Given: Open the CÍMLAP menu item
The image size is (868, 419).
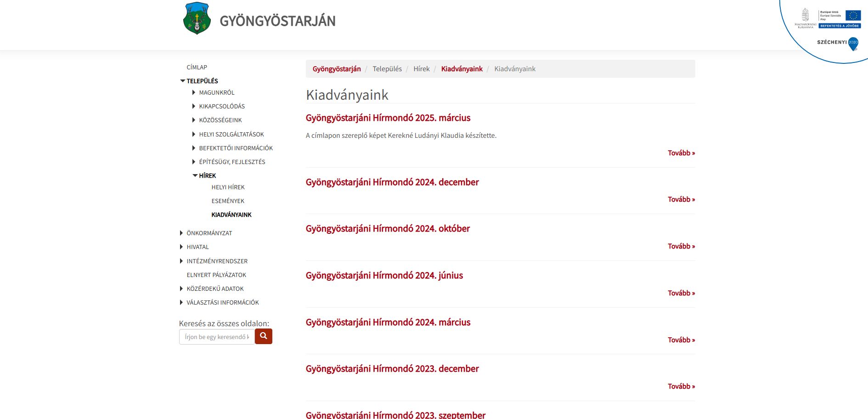Looking at the screenshot, I should pyautogui.click(x=197, y=67).
